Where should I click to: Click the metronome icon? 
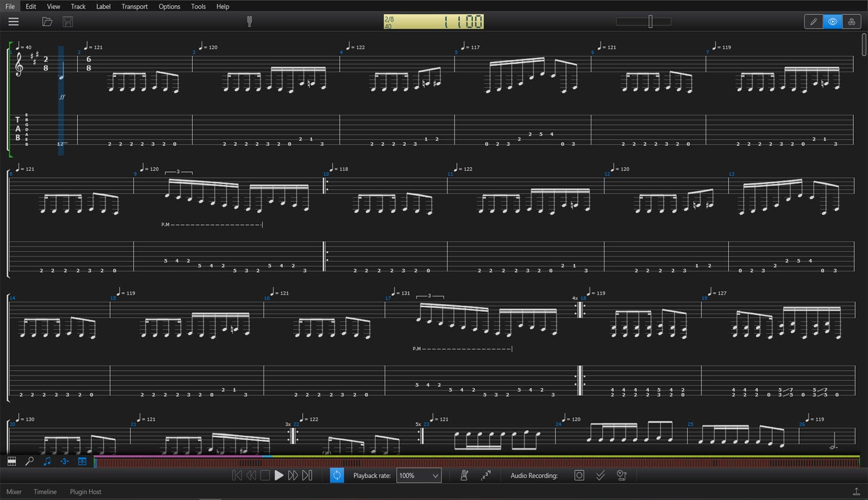pos(465,475)
